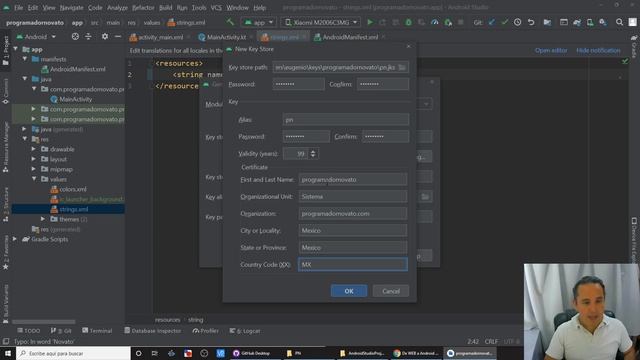This screenshot has width=640, height=360.
Task: Click the First and Last Name field
Action: [x=353, y=180]
